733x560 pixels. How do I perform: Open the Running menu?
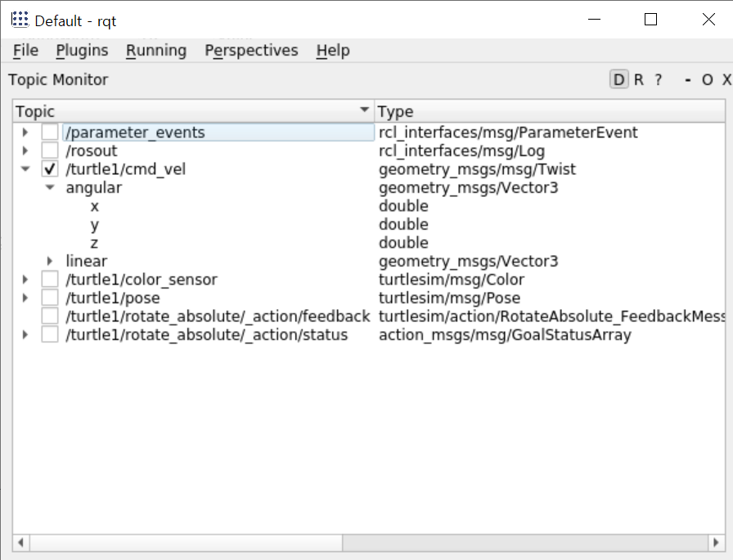(156, 51)
